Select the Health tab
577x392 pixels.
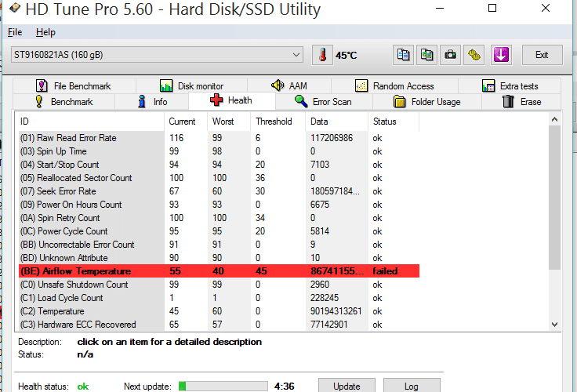coord(231,100)
